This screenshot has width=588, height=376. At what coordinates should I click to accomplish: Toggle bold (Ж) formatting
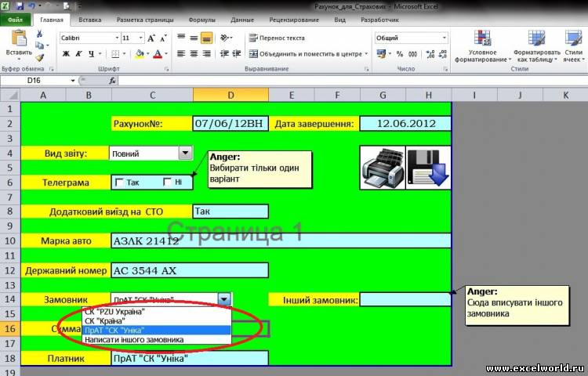tap(66, 54)
